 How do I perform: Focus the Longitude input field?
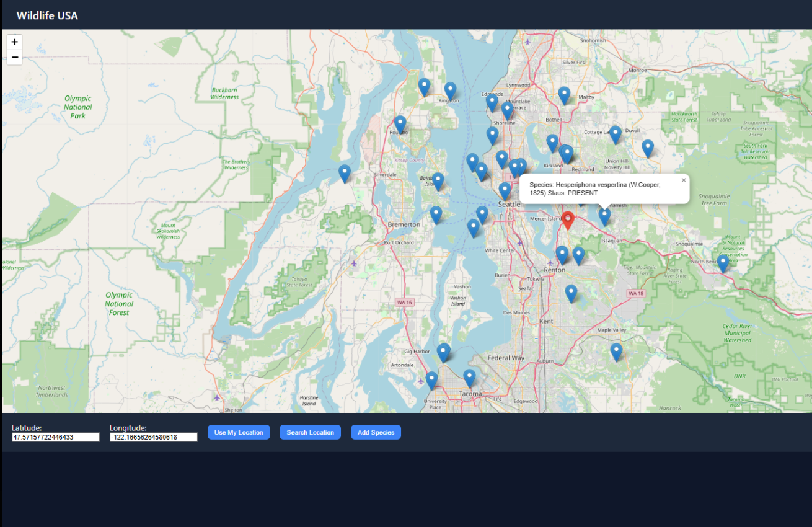pyautogui.click(x=154, y=437)
